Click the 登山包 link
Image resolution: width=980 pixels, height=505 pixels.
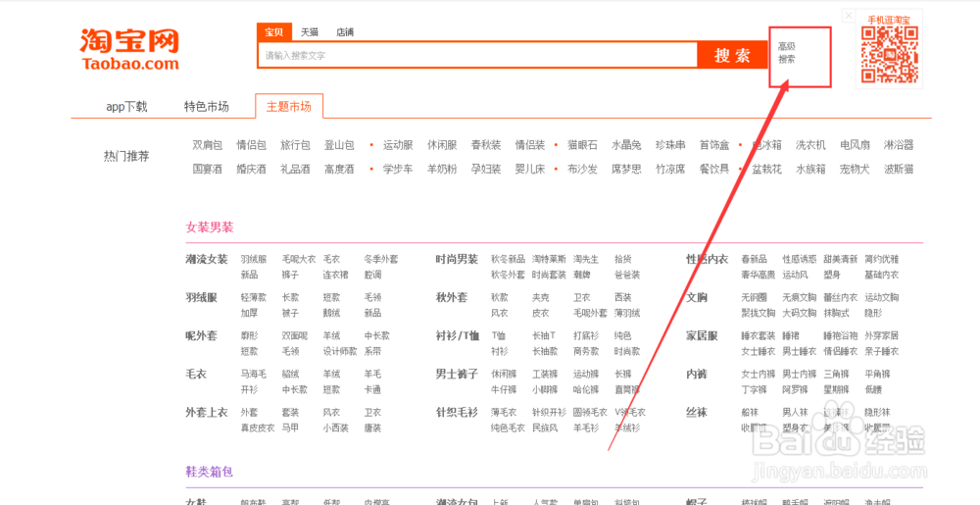(339, 145)
